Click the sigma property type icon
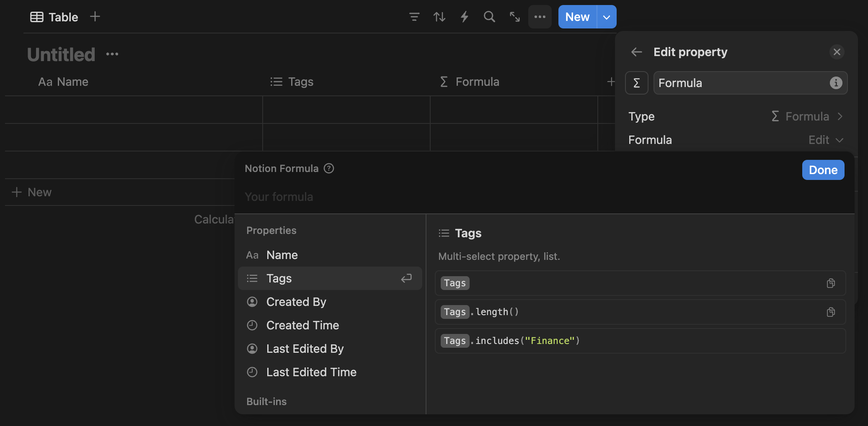The width and height of the screenshot is (868, 426). click(x=636, y=82)
